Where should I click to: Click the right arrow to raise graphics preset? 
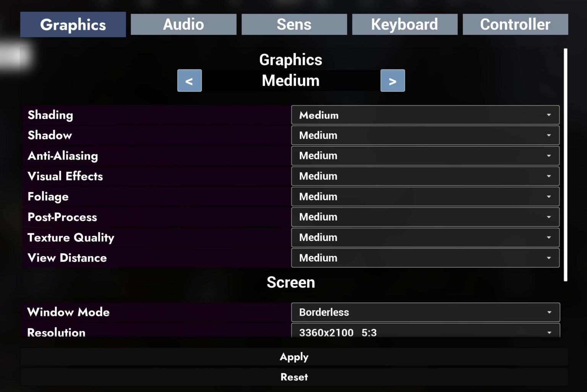click(392, 81)
